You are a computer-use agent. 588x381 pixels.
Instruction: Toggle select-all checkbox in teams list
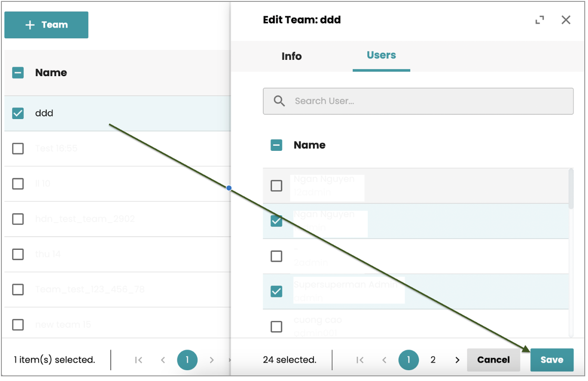point(18,73)
